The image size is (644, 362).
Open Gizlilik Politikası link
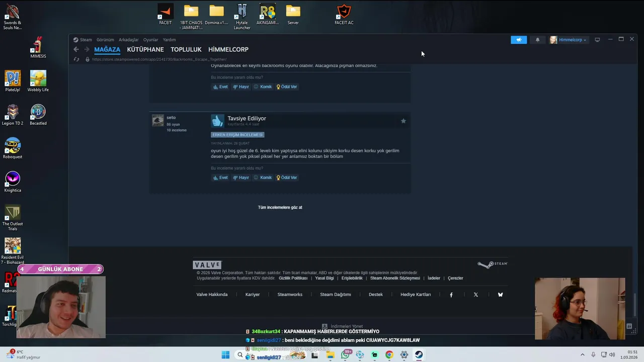[x=293, y=278]
